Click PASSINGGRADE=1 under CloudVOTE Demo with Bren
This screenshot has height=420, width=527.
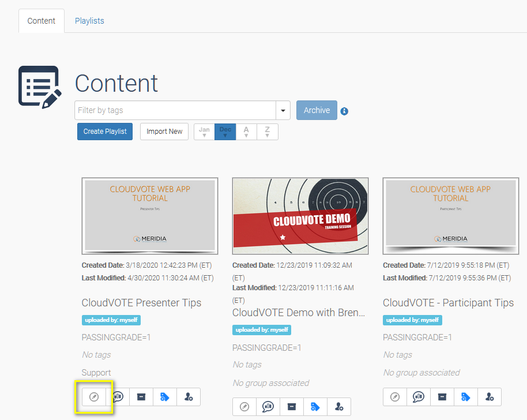[267, 348]
